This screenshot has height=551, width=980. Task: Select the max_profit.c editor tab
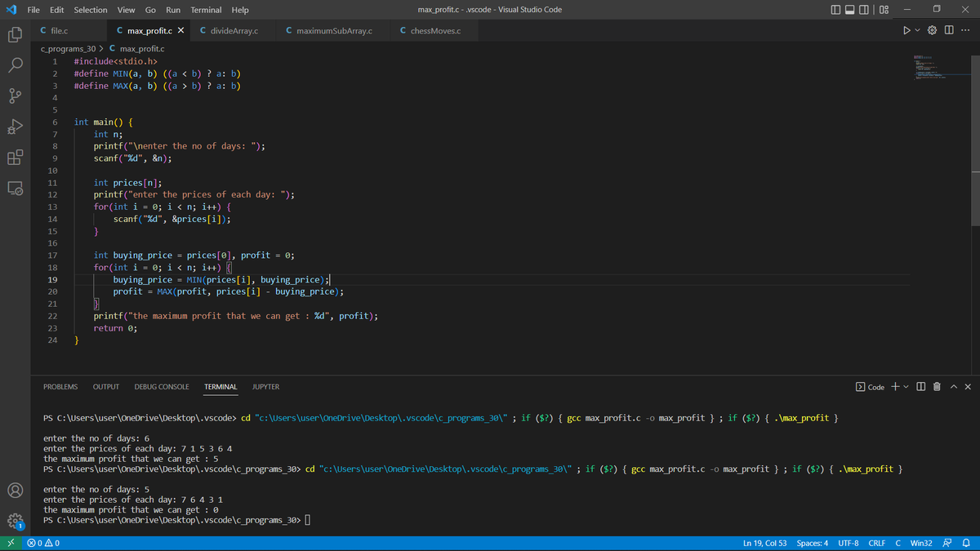(149, 31)
